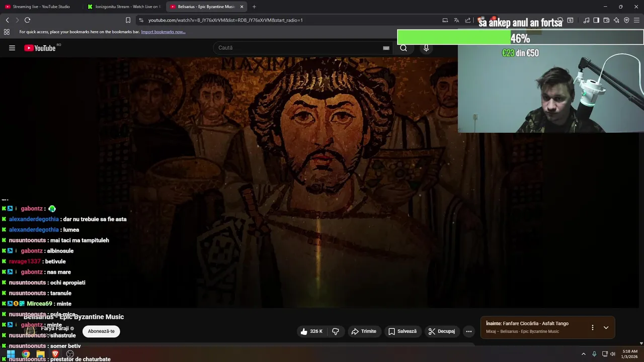This screenshot has height=362, width=644.
Task: Open the YouTube guide hamburger menu
Action: click(x=12, y=48)
